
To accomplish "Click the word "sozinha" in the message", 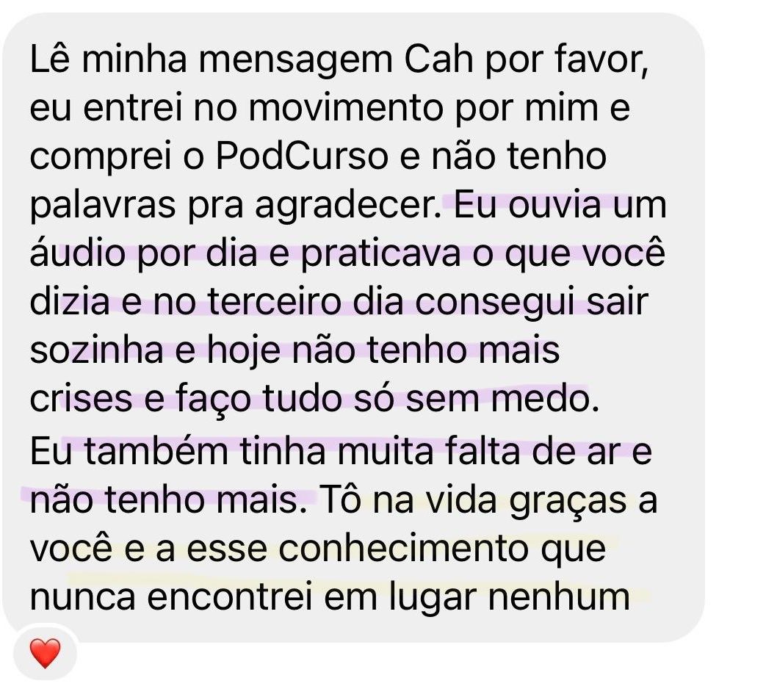I will point(96,350).
